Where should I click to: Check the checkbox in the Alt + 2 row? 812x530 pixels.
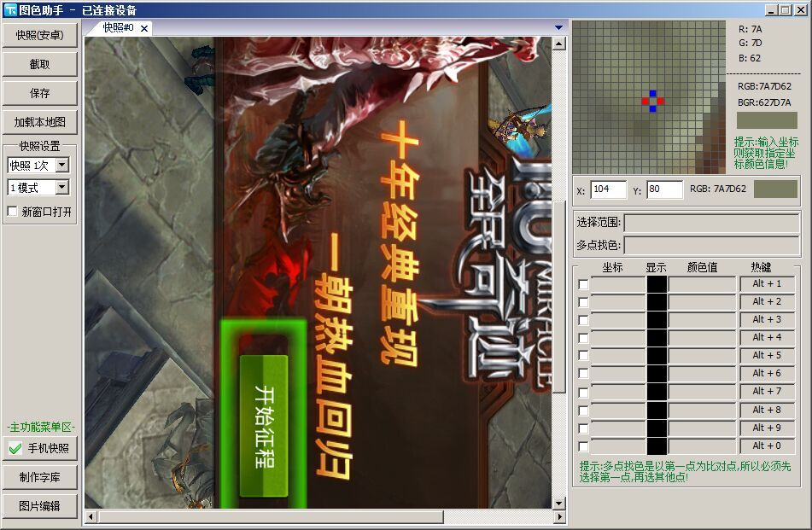click(x=584, y=302)
